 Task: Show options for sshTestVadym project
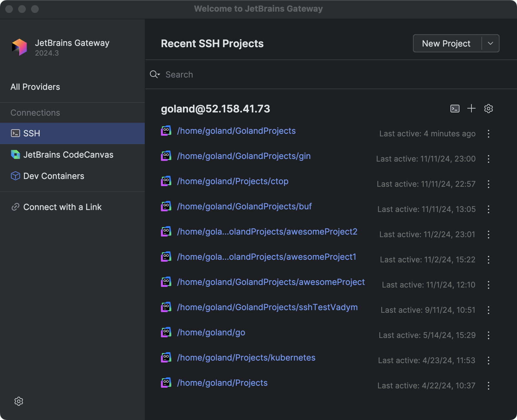tap(488, 310)
